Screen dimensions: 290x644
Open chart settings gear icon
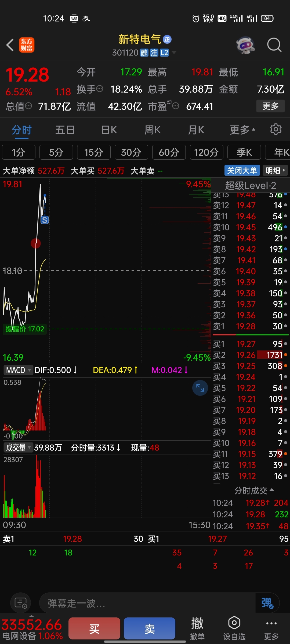[276, 129]
